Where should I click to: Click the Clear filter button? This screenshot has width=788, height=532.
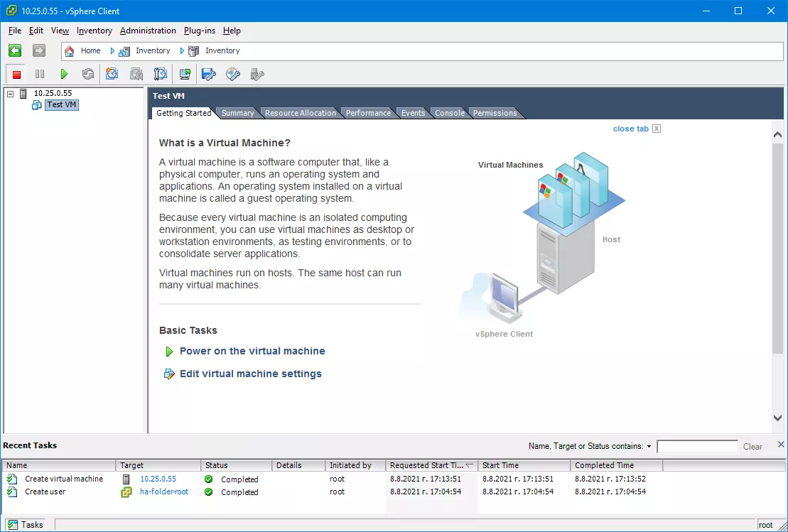752,447
